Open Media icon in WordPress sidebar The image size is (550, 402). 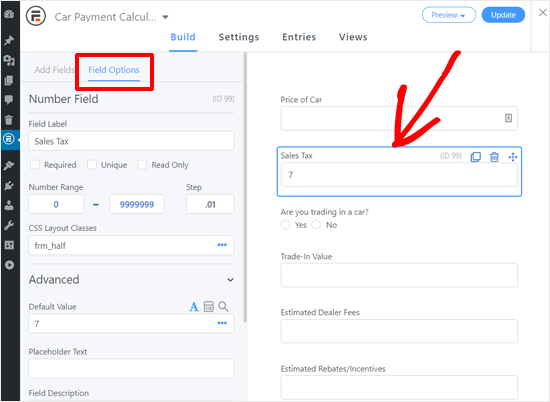pos(9,61)
